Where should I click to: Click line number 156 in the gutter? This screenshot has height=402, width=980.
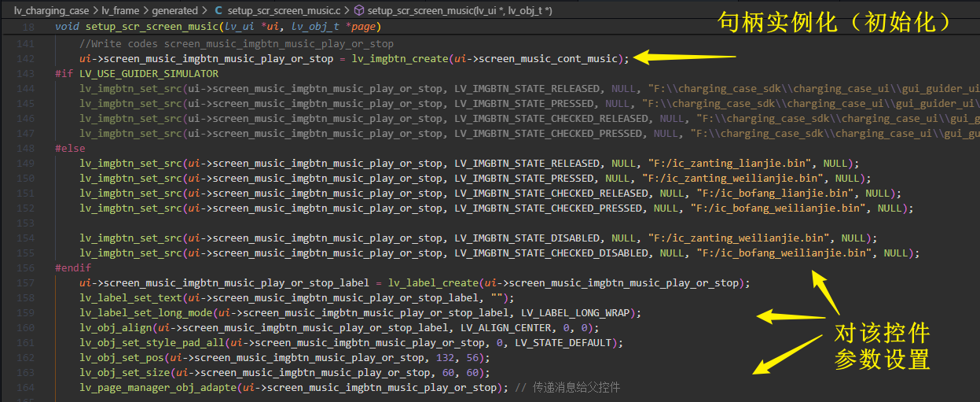click(27, 267)
